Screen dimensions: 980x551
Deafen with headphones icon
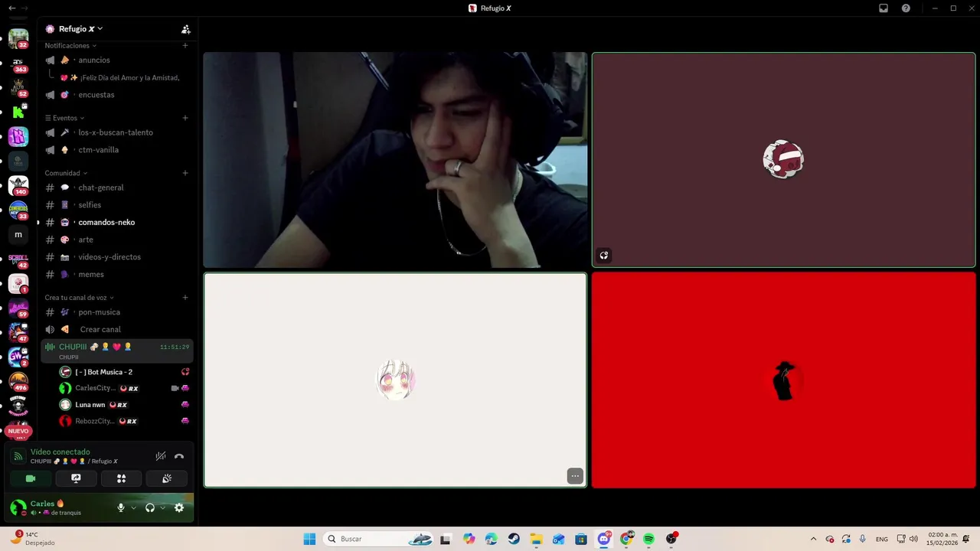150,507
